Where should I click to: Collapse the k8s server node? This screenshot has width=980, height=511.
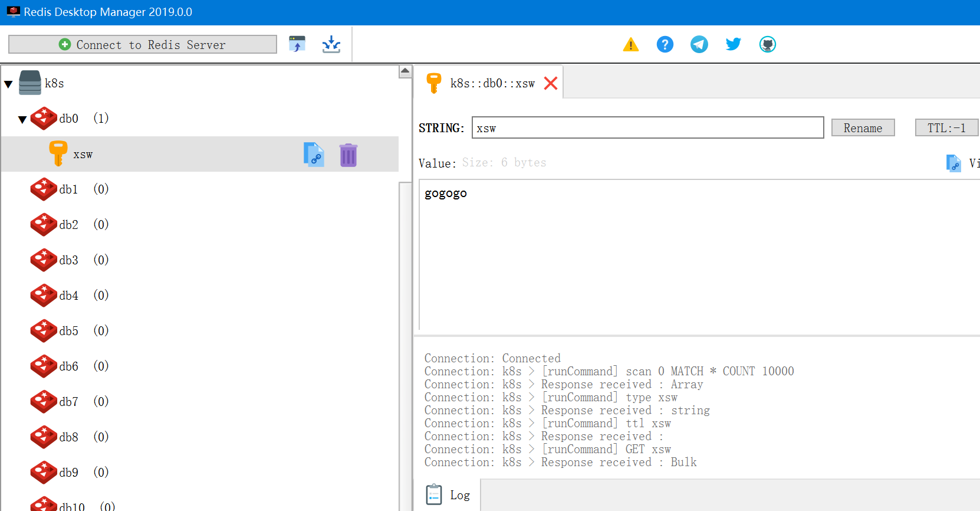click(x=8, y=84)
